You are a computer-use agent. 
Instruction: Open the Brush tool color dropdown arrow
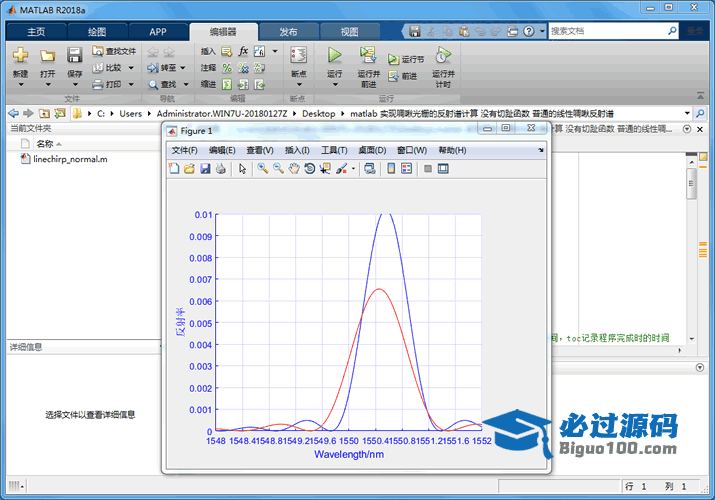pos(353,169)
